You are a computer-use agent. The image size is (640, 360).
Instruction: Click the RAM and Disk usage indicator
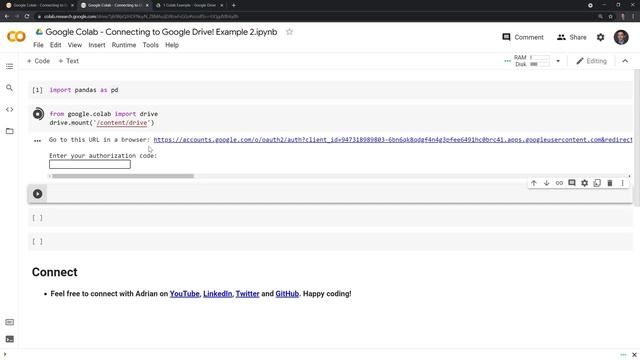532,61
